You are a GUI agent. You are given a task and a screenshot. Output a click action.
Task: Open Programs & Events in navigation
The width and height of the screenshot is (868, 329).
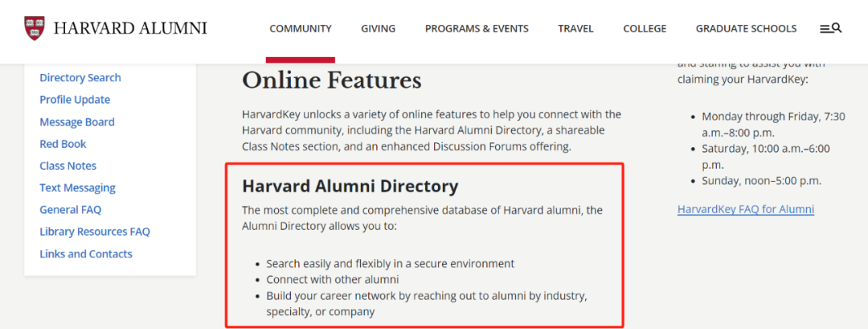pyautogui.click(x=477, y=29)
